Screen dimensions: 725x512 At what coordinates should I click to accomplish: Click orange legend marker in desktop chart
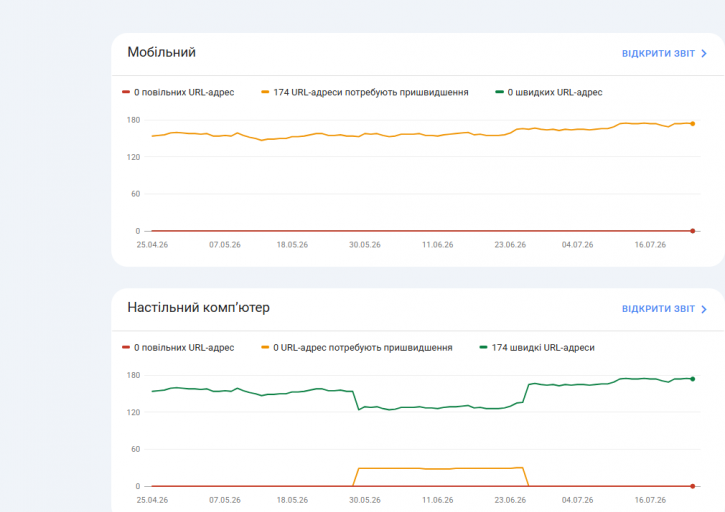(x=265, y=347)
